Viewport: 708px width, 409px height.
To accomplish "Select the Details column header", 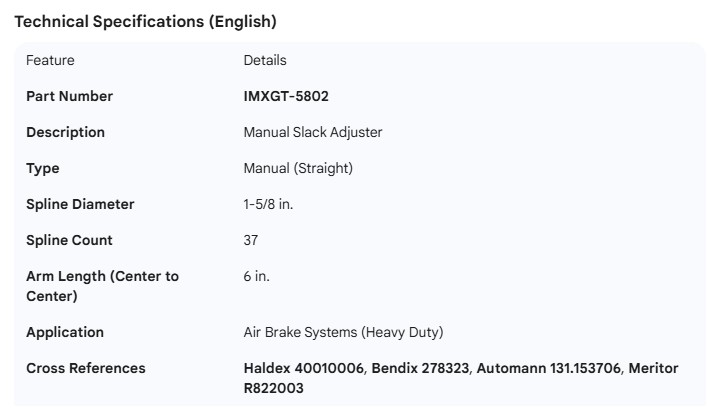I will point(265,60).
